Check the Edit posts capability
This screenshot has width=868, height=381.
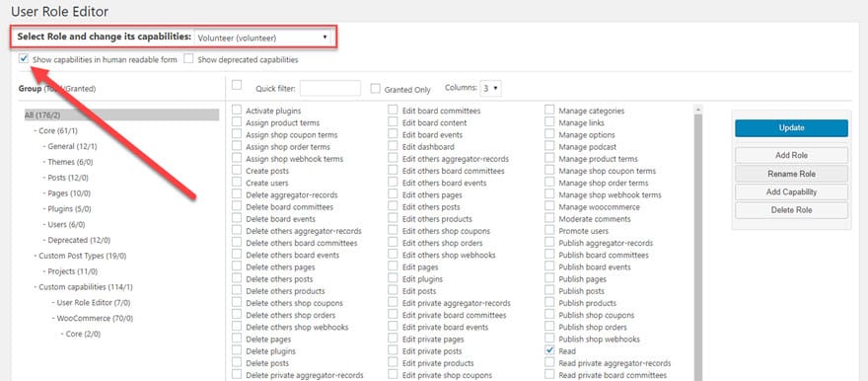pos(393,290)
